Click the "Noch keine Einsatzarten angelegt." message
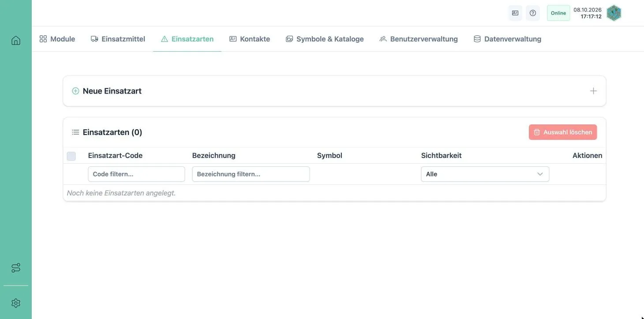The width and height of the screenshot is (644, 319). 121,193
